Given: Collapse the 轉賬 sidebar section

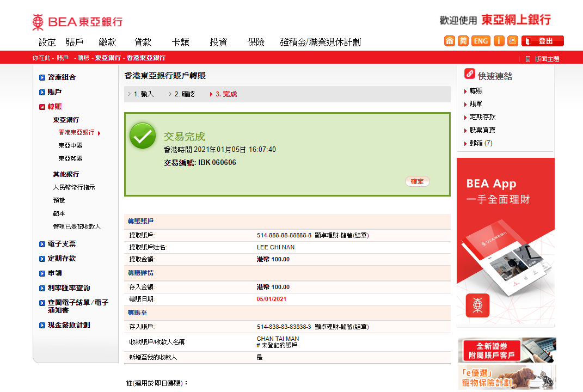Looking at the screenshot, I should pyautogui.click(x=51, y=107).
